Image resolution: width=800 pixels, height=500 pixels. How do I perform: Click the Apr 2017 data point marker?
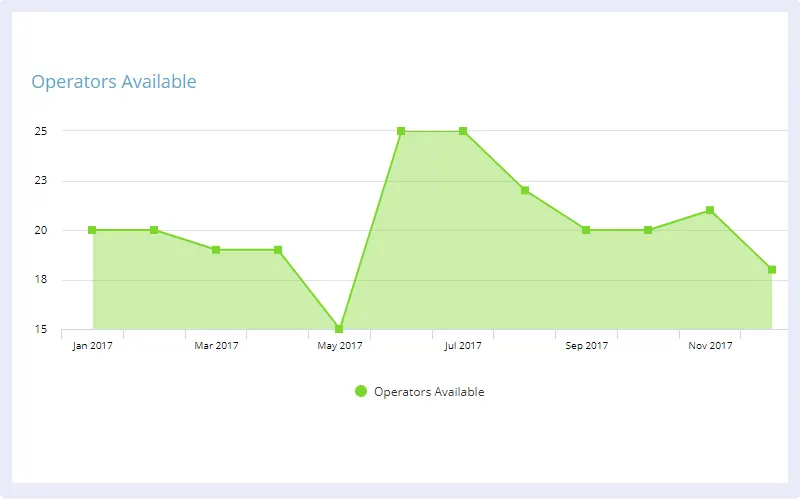[x=278, y=250]
